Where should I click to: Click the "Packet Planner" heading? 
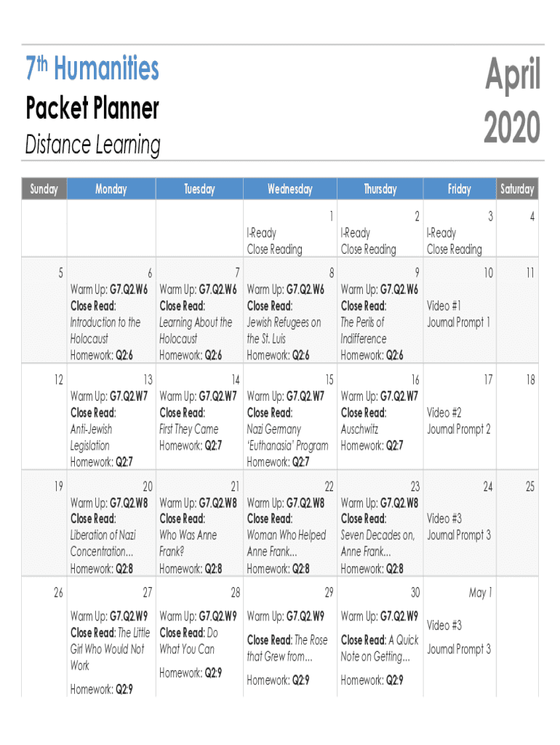pyautogui.click(x=92, y=109)
